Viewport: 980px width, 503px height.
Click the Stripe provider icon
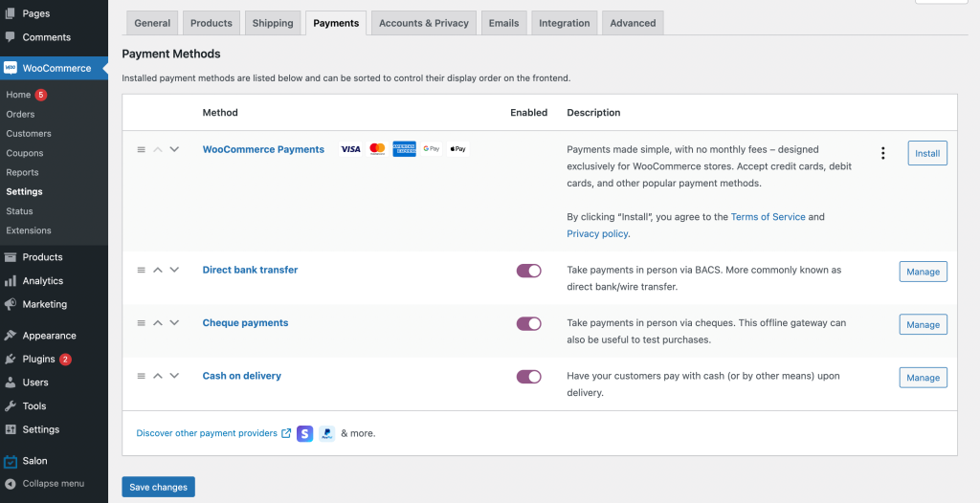[x=305, y=433]
